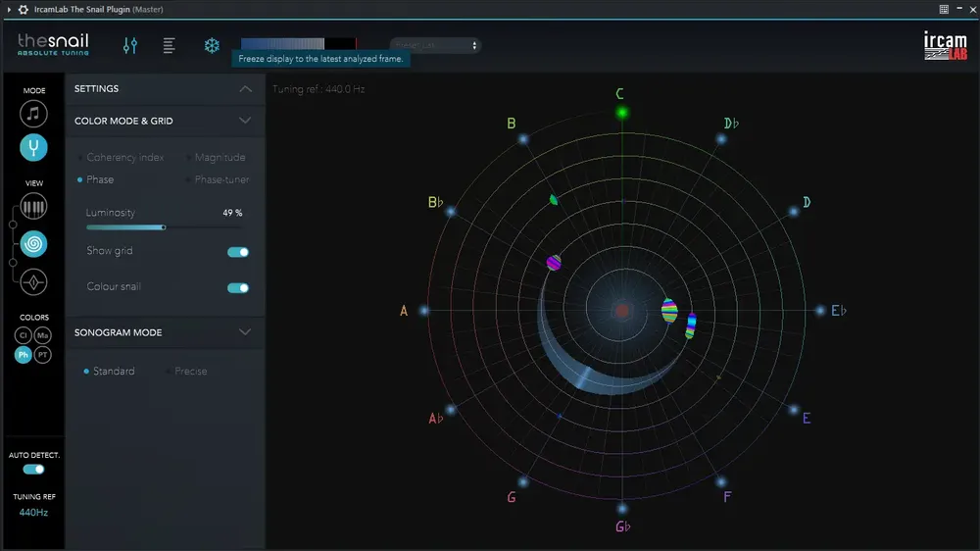The height and width of the screenshot is (551, 980).
Task: Click the Ircam Lab logo
Action: [946, 46]
